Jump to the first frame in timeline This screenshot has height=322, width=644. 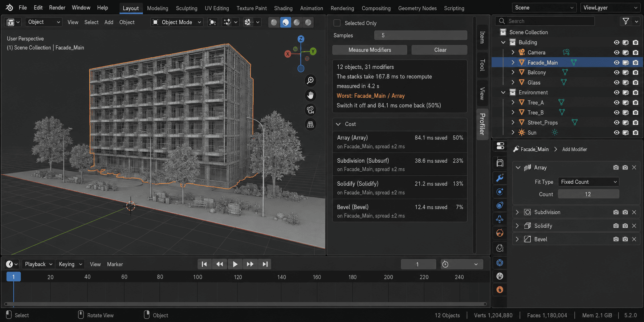pos(204,264)
